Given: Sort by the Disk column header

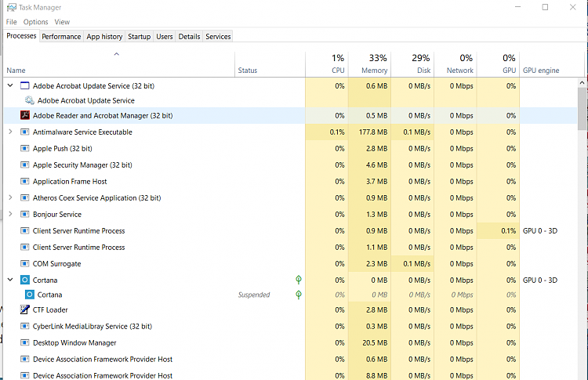Looking at the screenshot, I should pyautogui.click(x=412, y=64).
